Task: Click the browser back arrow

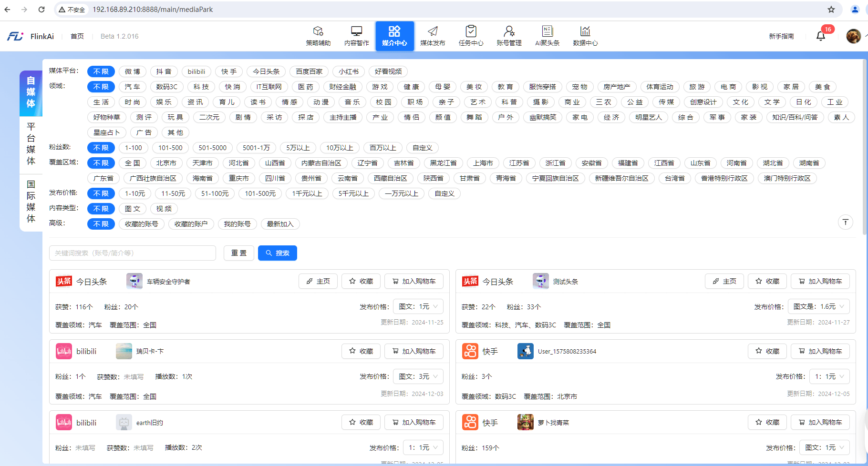Action: tap(7, 10)
